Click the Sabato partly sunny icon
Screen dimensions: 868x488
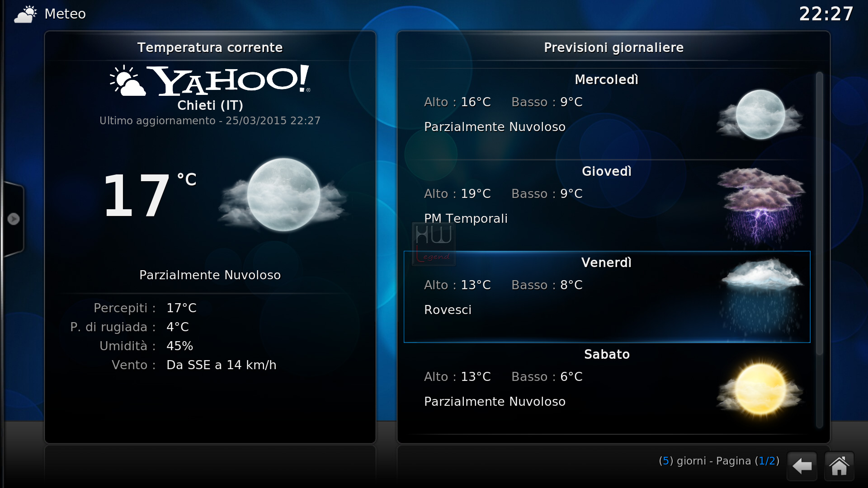coord(760,389)
